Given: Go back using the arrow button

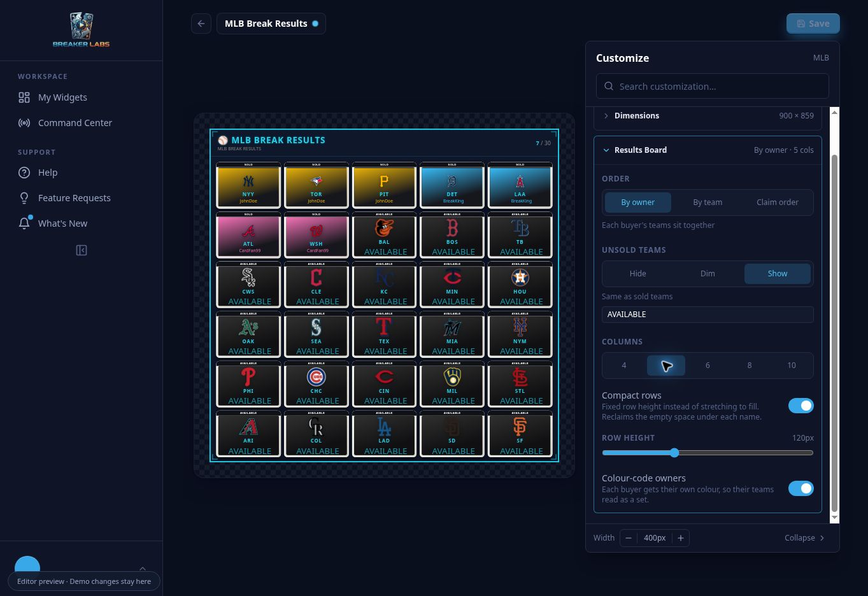Looking at the screenshot, I should coord(201,24).
